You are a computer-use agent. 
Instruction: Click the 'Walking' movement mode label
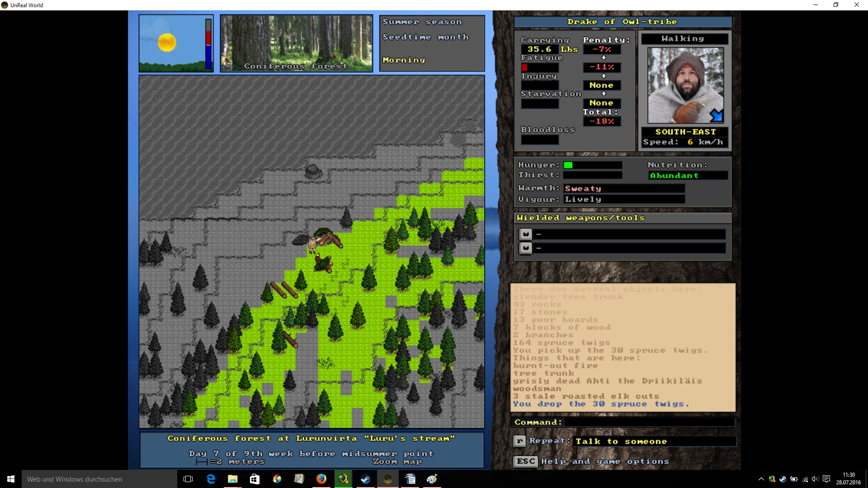click(685, 39)
